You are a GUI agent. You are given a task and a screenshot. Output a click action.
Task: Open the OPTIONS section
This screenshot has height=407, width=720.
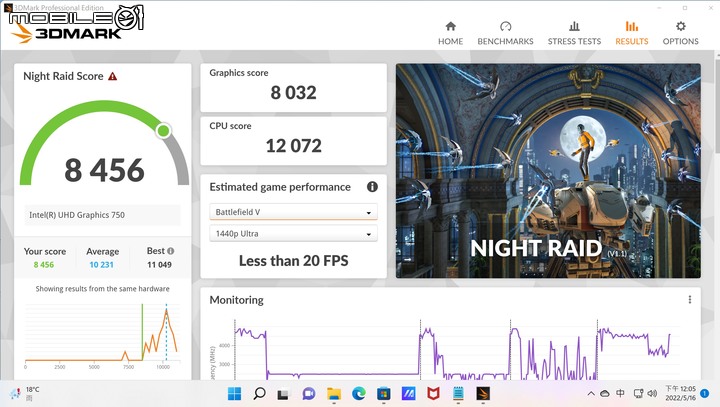(x=681, y=33)
